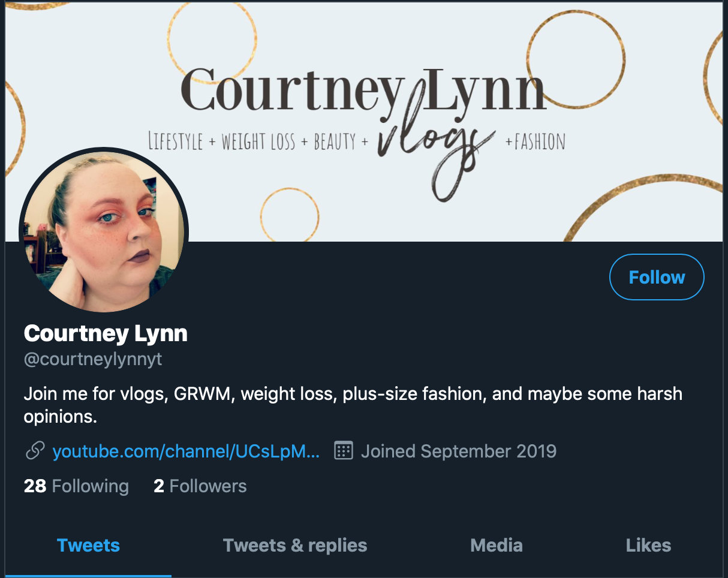
Task: Open Courtney Lynn's profile picture
Action: (104, 231)
